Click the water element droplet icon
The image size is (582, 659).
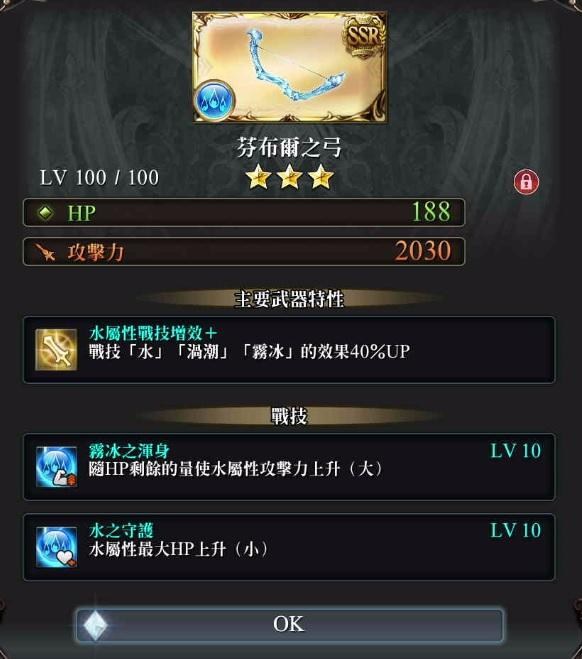(214, 101)
